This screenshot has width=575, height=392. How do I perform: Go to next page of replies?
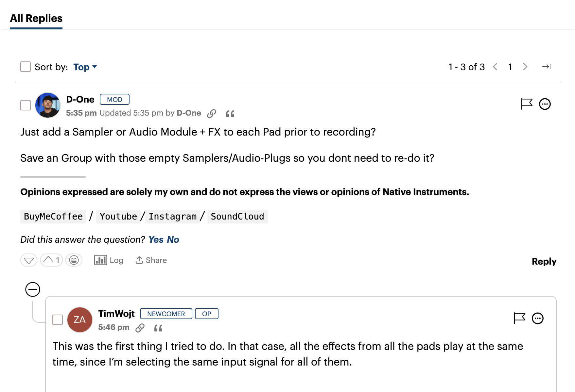(x=525, y=67)
